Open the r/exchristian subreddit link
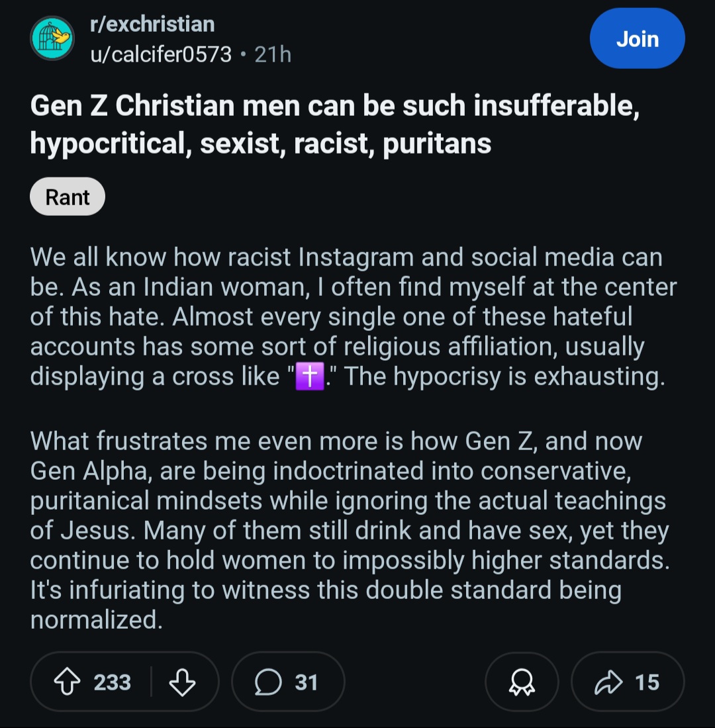Screen dimensions: 715x728 [x=152, y=24]
